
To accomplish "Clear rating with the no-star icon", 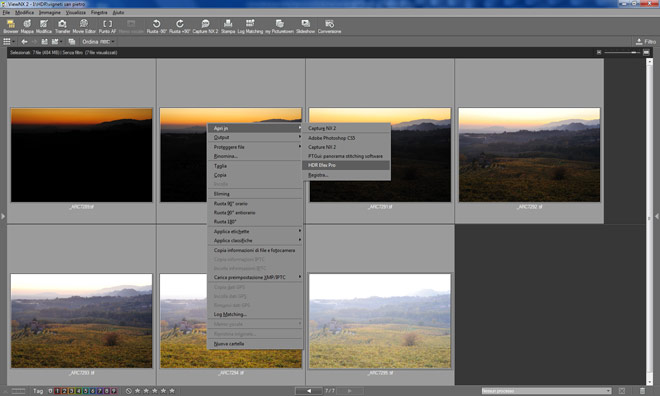I will [x=129, y=391].
